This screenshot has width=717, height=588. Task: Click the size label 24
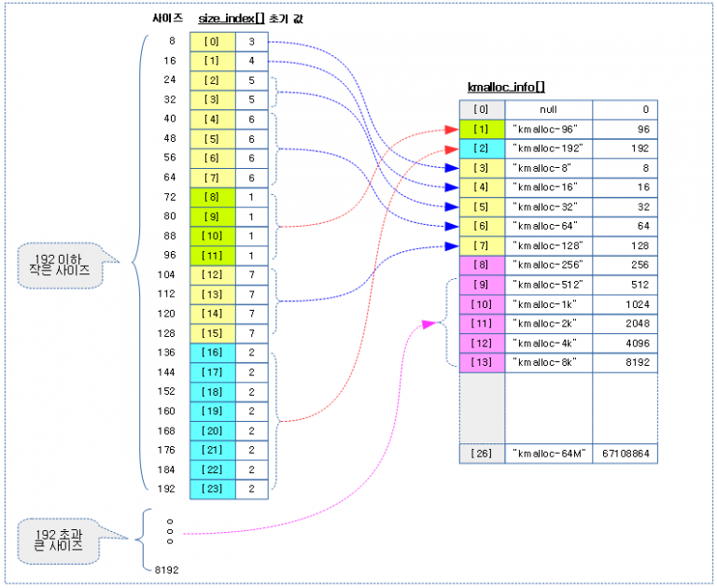(x=170, y=79)
